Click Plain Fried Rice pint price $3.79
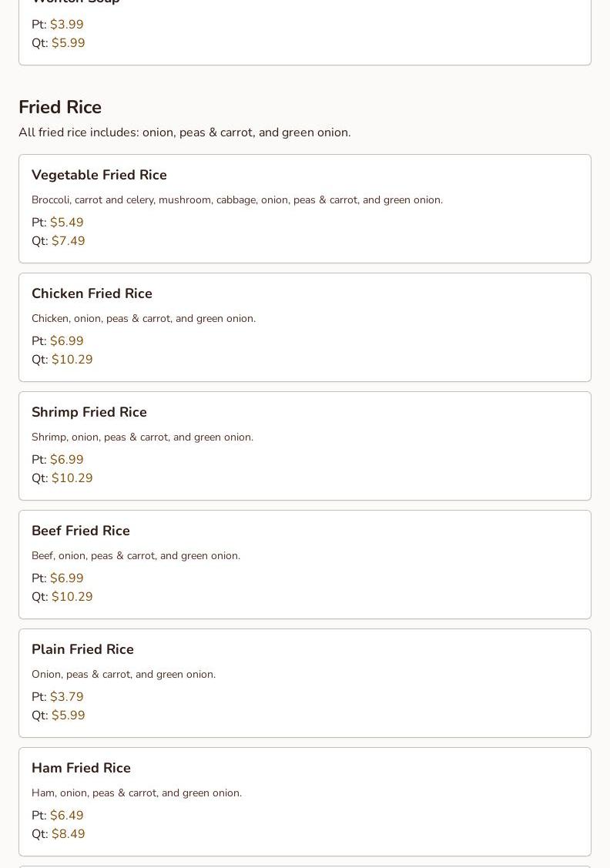 (67, 697)
